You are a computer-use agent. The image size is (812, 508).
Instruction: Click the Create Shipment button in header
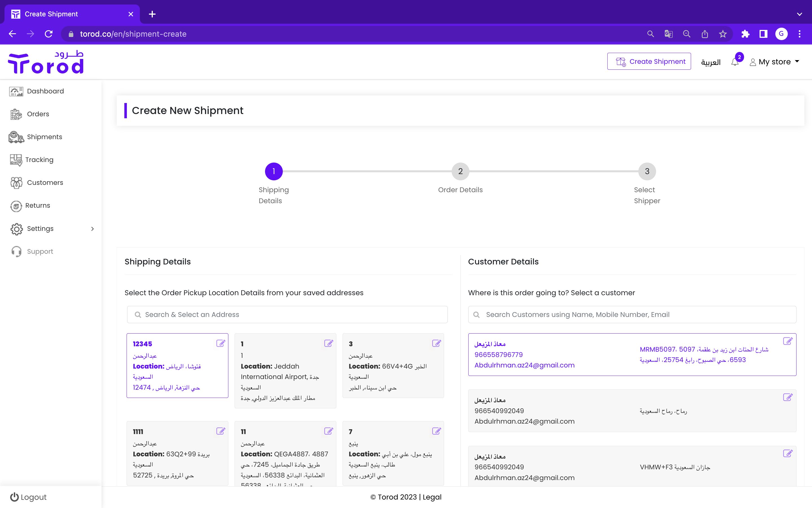[x=649, y=62]
